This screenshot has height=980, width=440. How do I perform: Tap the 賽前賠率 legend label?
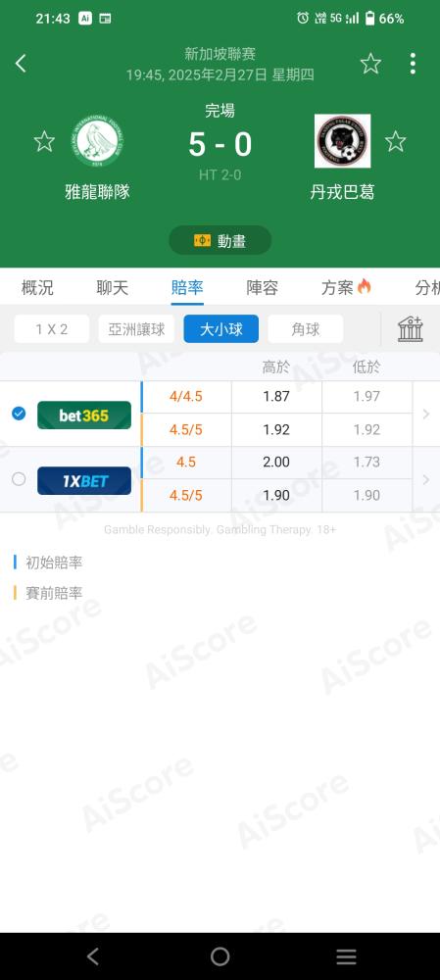(x=54, y=593)
